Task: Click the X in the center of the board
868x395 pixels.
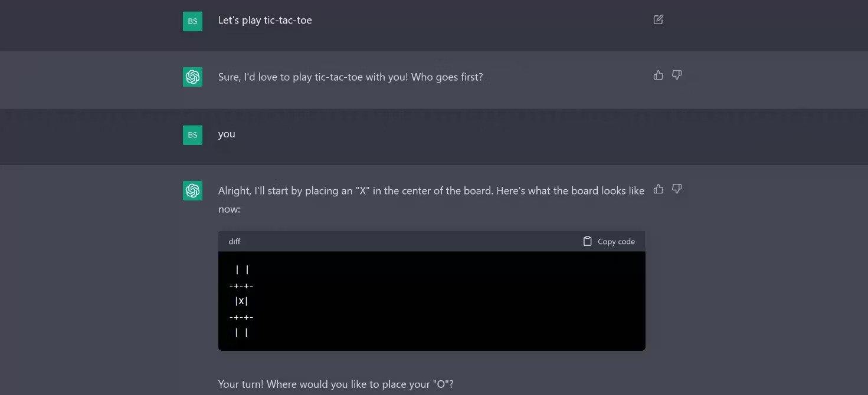Action: (x=241, y=301)
